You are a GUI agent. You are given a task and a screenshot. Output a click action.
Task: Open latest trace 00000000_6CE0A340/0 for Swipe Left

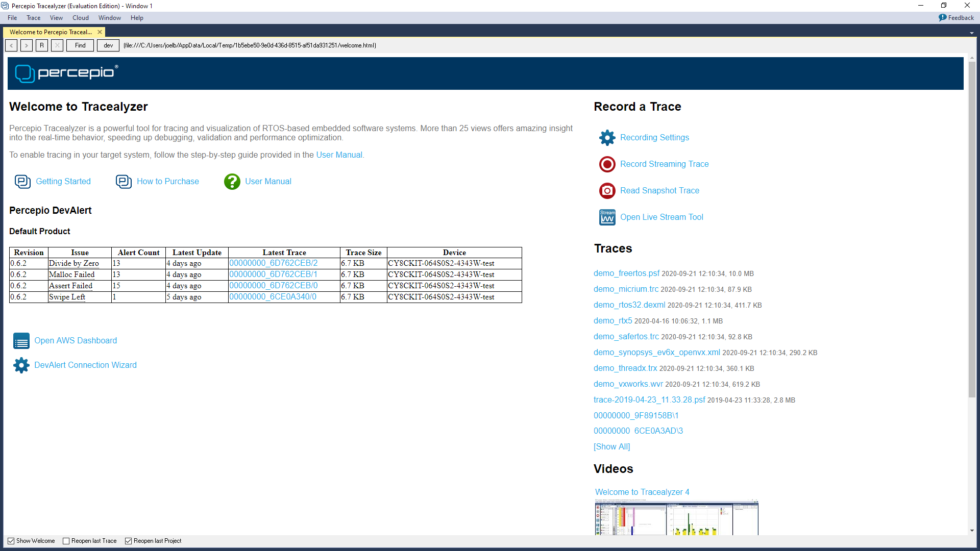pos(271,296)
